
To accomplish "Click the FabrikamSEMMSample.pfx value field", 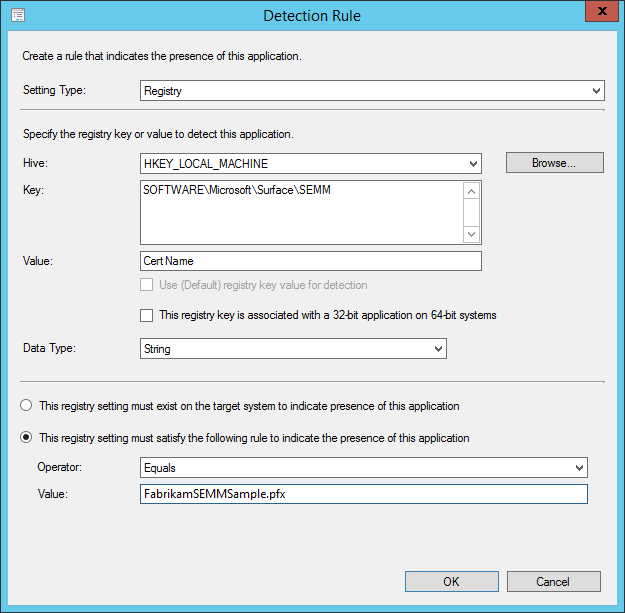I will [x=364, y=494].
